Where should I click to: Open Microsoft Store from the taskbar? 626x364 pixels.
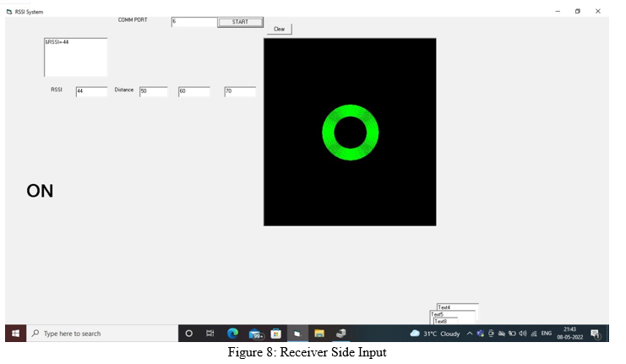click(x=276, y=334)
